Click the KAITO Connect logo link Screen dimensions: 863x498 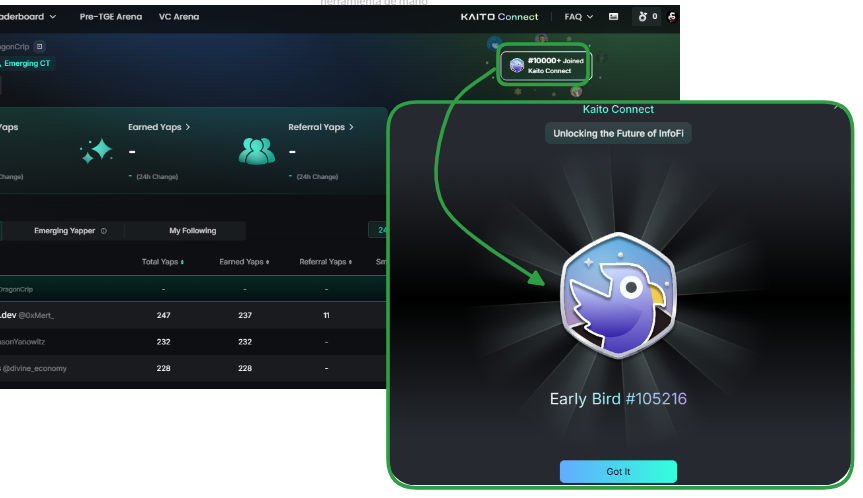coord(499,17)
